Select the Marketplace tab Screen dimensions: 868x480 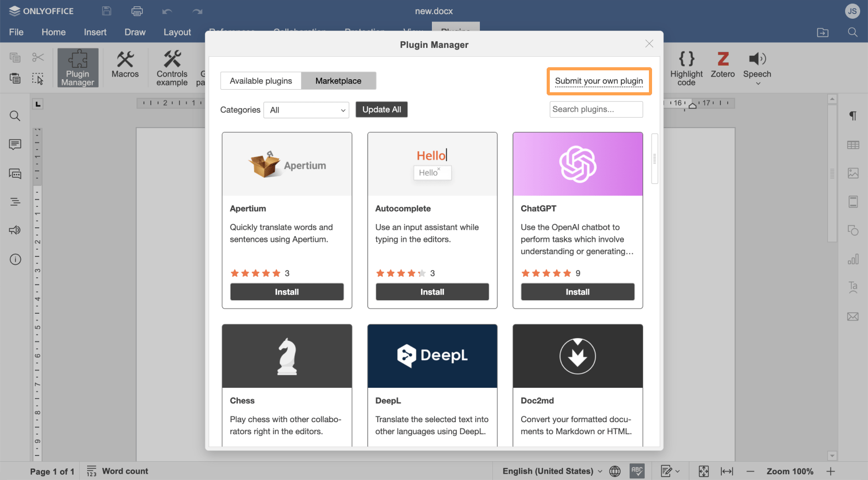click(339, 81)
